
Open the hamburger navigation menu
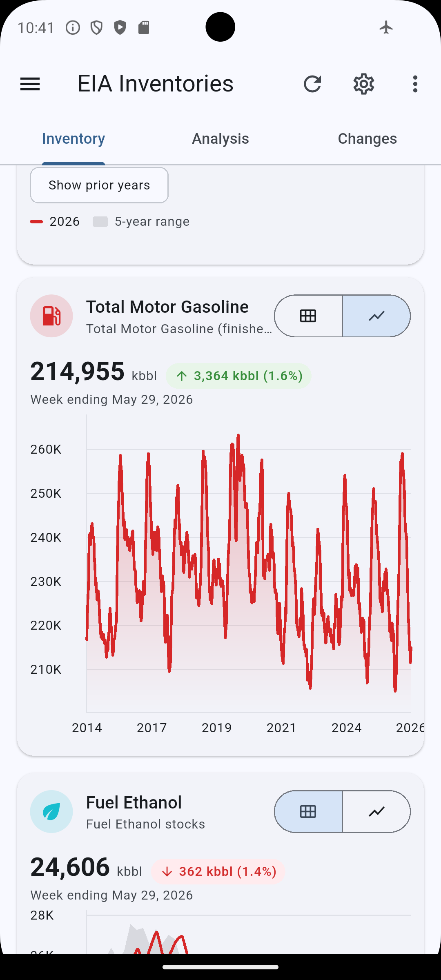click(x=30, y=84)
